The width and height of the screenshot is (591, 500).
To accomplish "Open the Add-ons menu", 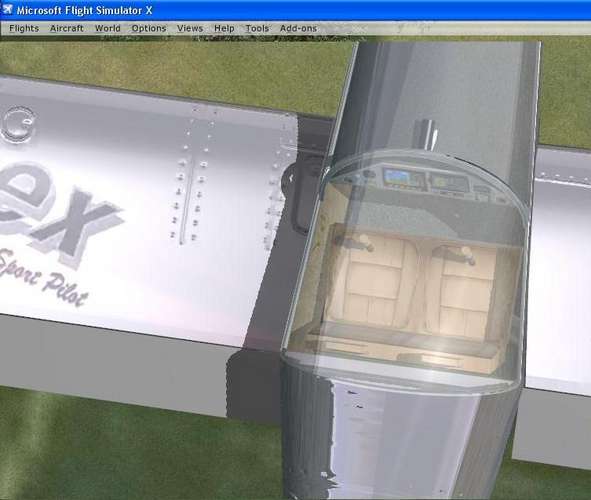I will click(299, 29).
